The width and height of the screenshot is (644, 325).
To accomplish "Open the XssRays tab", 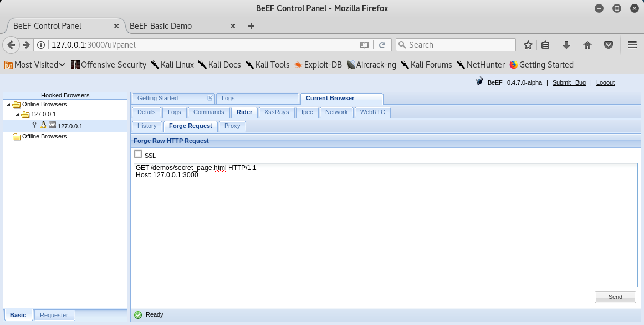I will point(277,112).
